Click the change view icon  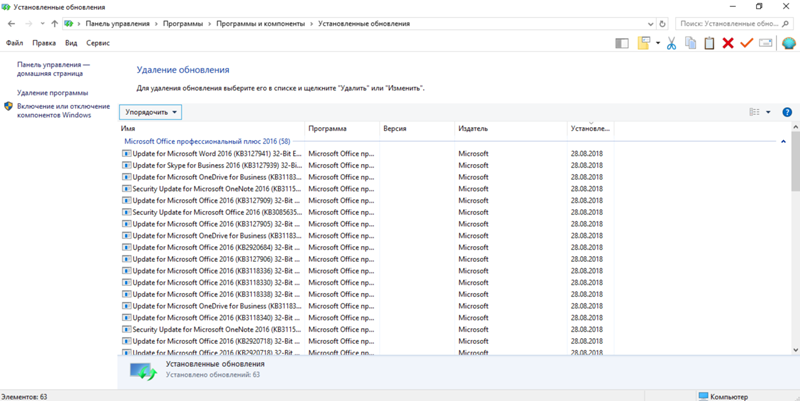point(754,112)
